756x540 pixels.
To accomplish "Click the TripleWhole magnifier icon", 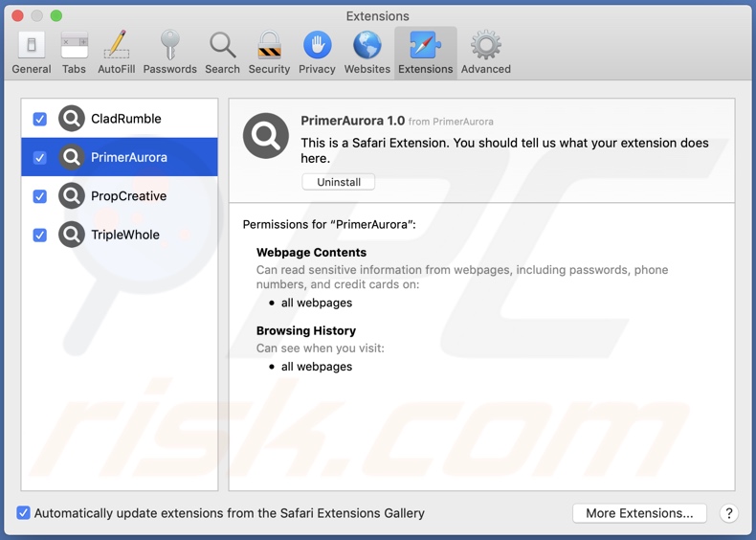I will point(72,234).
